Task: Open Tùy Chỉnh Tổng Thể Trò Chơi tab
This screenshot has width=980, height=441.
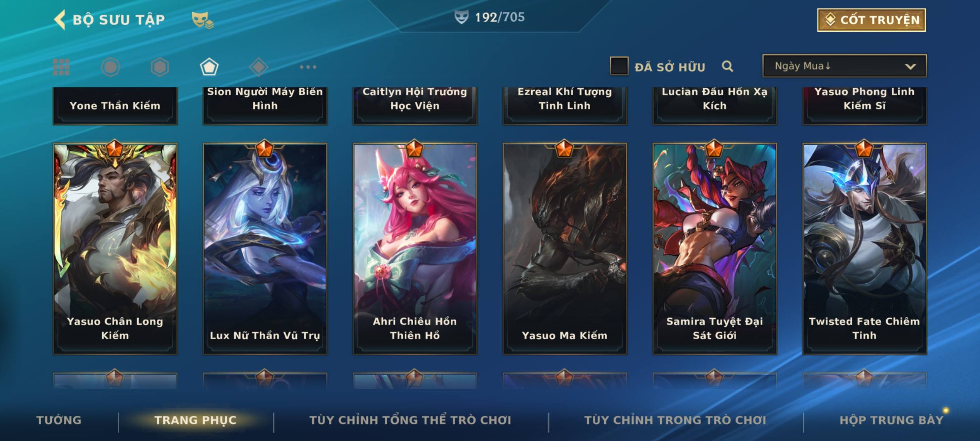Action: [410, 420]
